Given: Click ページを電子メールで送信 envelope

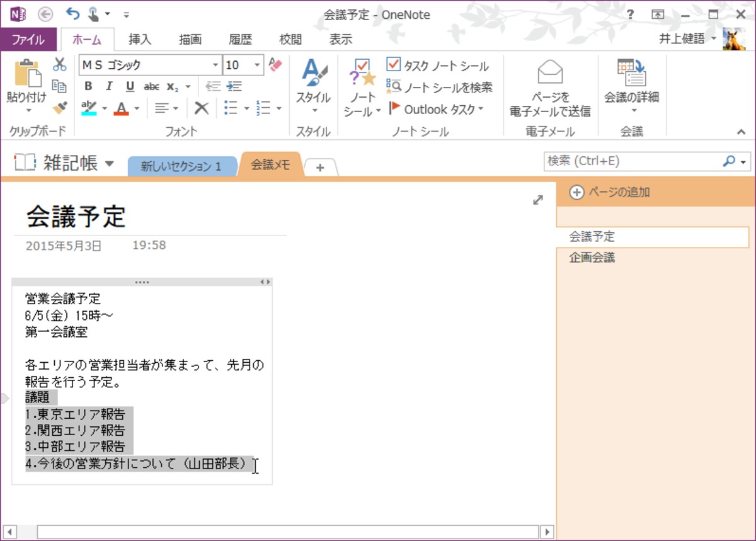Looking at the screenshot, I should click(x=550, y=88).
